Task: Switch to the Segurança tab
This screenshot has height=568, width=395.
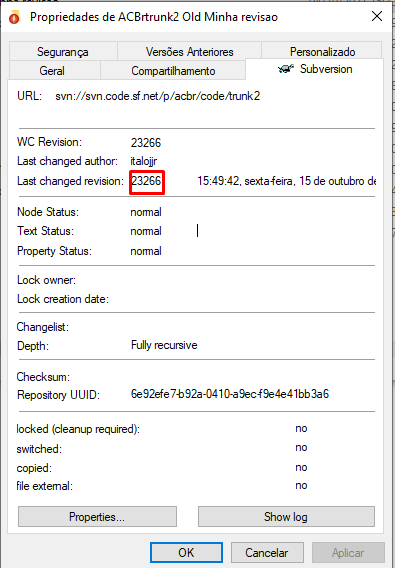Action: click(63, 52)
